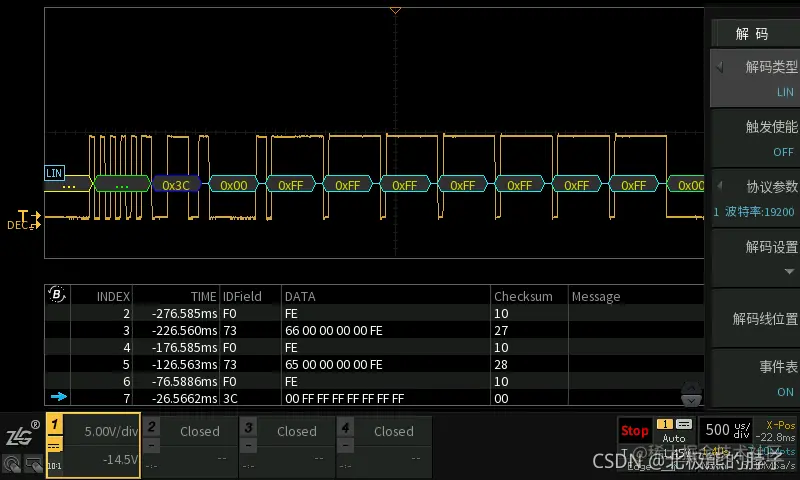Image resolution: width=800 pixels, height=480 pixels.
Task: Select event row at -176.585ms
Action: (x=374, y=347)
